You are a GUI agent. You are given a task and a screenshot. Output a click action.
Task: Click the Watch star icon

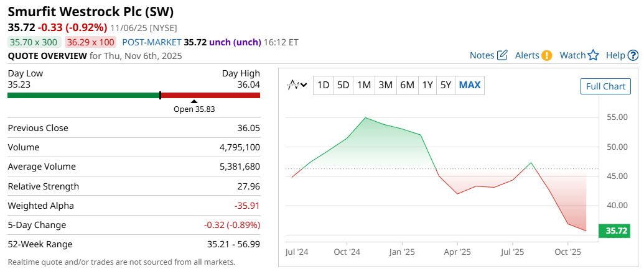[x=593, y=55]
